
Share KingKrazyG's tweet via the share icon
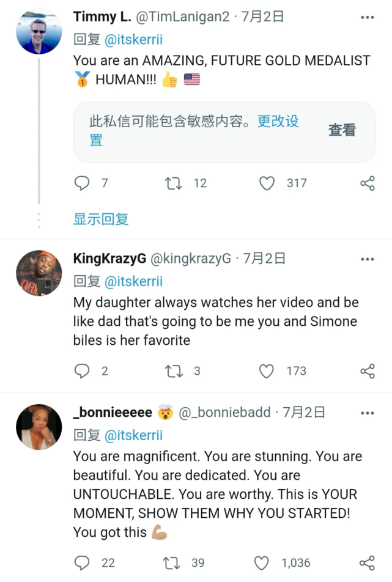(x=367, y=370)
